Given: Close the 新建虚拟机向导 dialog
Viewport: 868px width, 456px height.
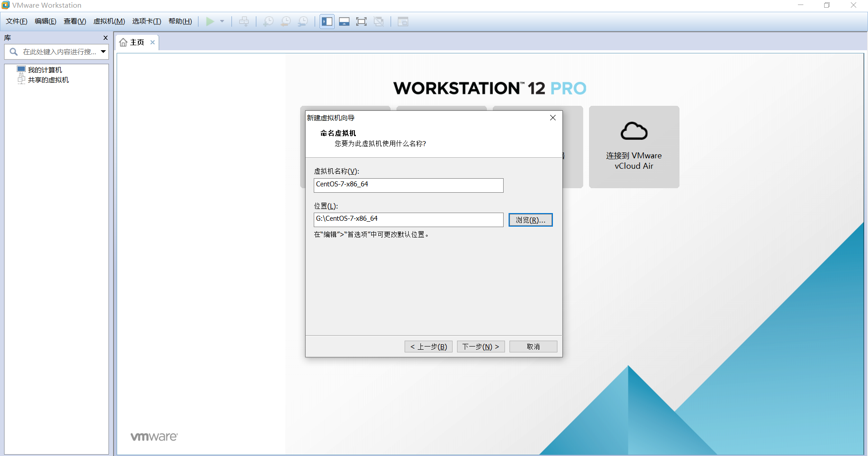Looking at the screenshot, I should (553, 118).
